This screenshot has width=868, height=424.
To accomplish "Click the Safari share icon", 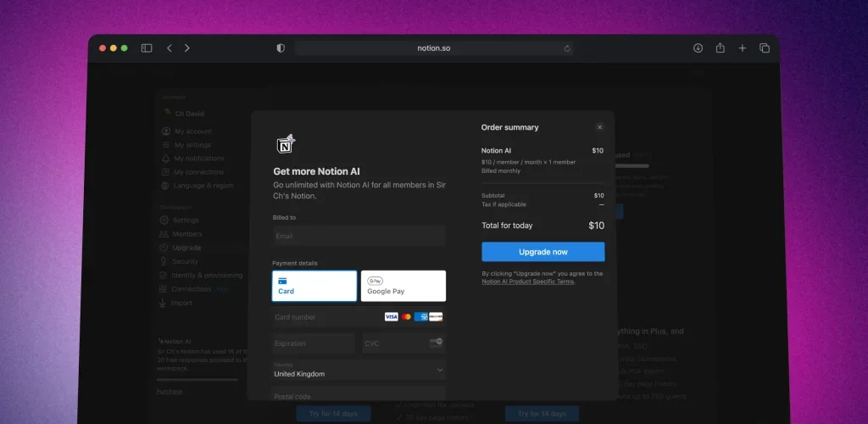I will tap(720, 48).
